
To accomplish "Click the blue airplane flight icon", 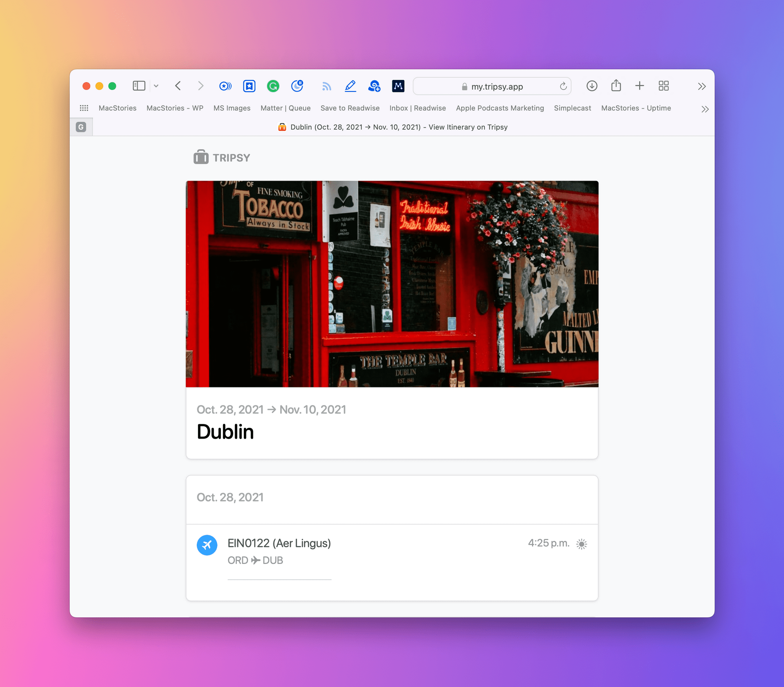I will pos(207,545).
